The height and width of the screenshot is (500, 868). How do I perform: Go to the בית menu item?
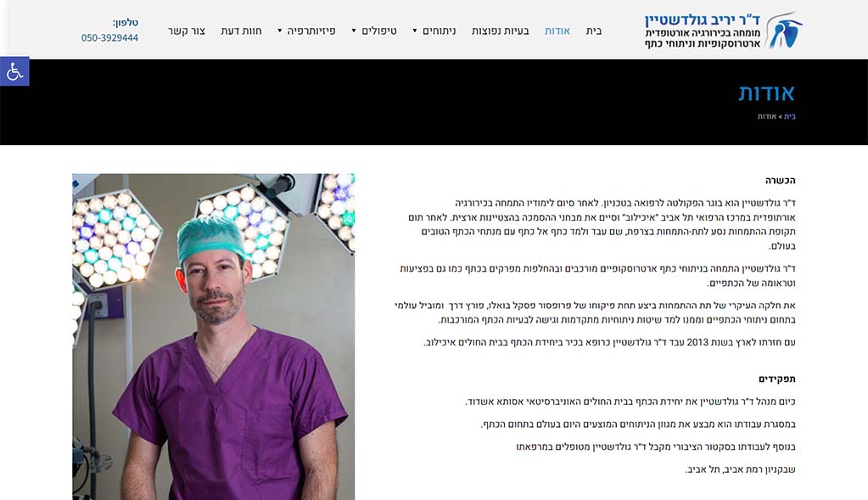pos(593,31)
